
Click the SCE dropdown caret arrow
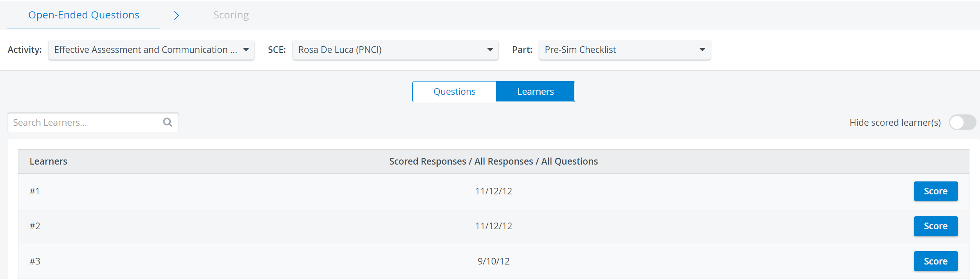tap(490, 50)
